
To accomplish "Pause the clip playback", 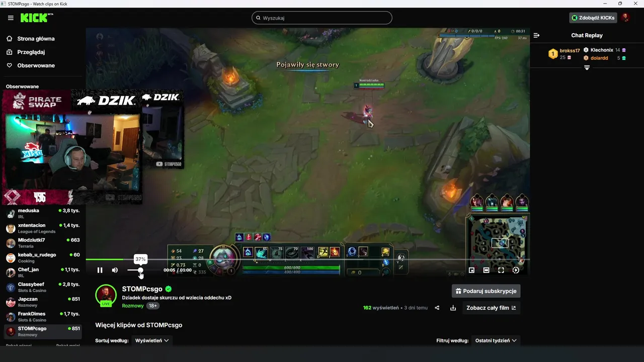I will pyautogui.click(x=100, y=270).
